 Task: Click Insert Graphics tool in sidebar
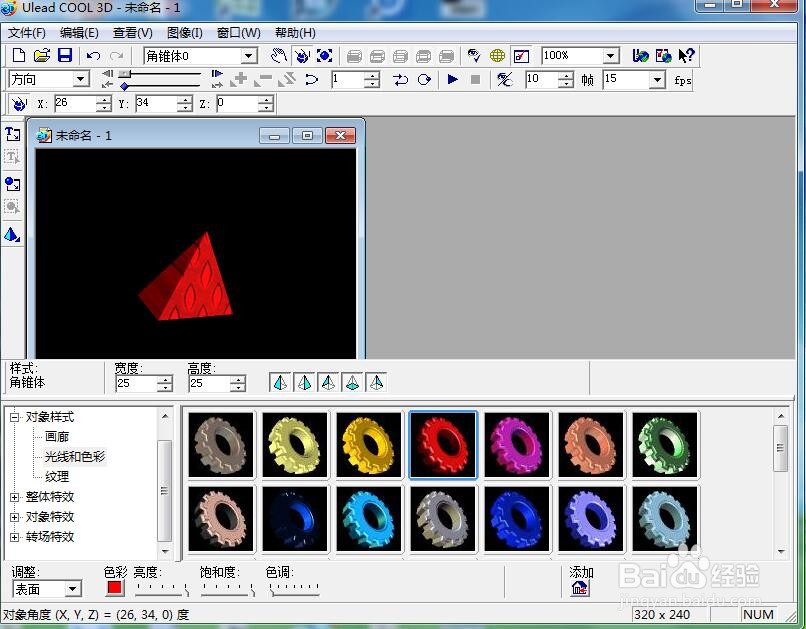click(x=12, y=184)
